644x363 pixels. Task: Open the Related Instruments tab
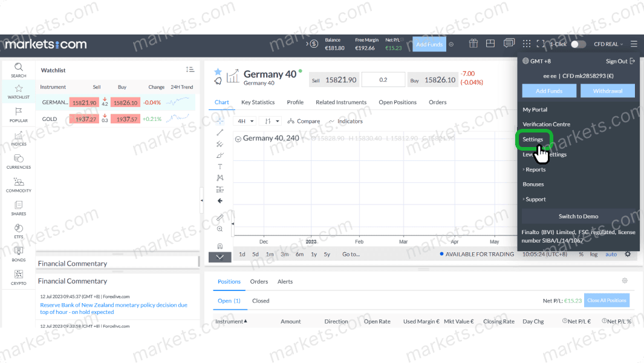click(341, 102)
